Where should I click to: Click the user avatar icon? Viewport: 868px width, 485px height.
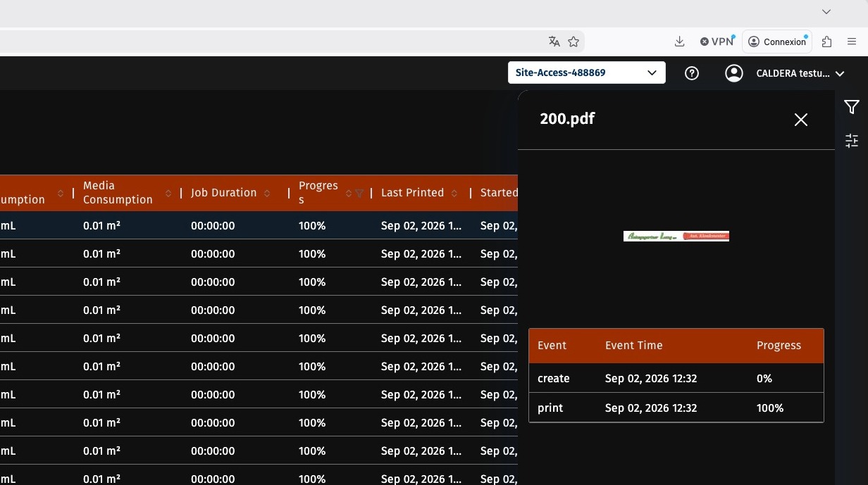pos(734,73)
